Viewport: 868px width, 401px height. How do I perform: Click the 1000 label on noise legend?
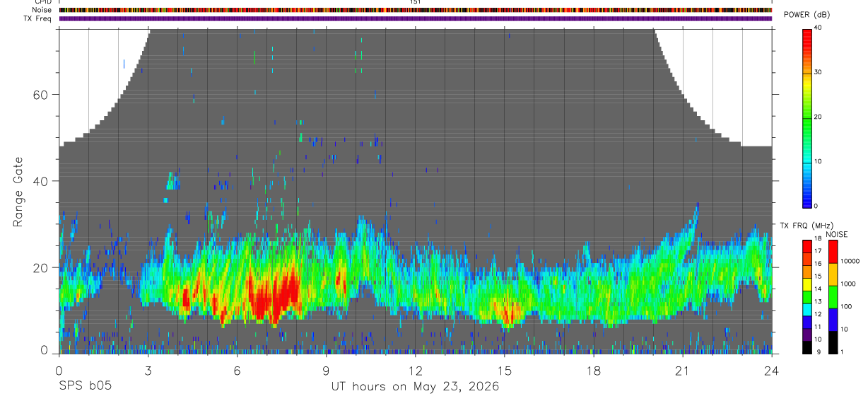click(847, 284)
